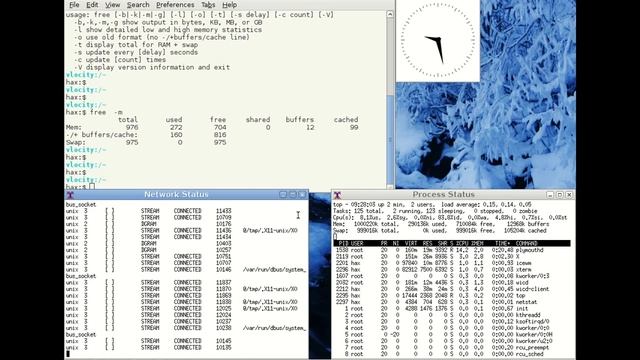Click the 'Tasks: 125 total' line in top
Image resolution: width=640 pixels, height=360 pixels.
[x=435, y=211]
